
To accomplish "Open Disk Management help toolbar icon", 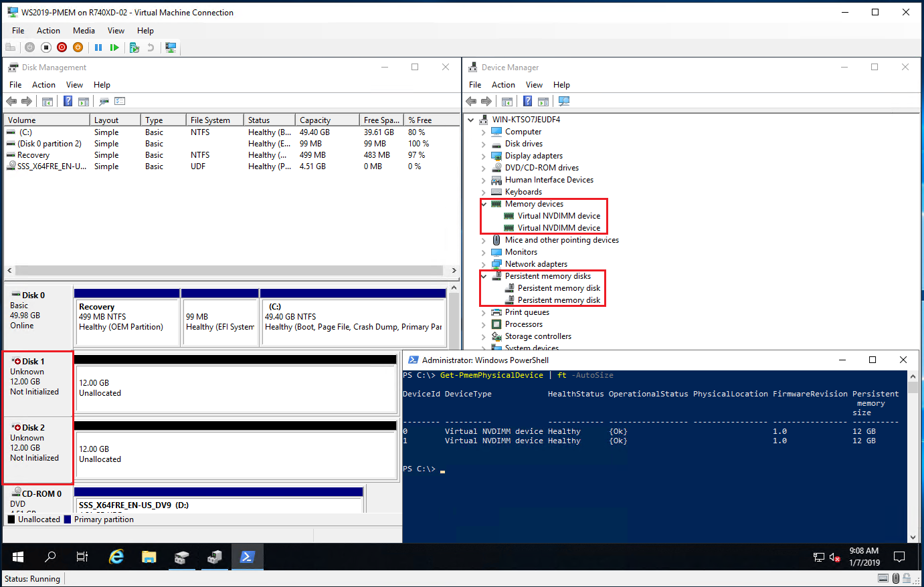I will click(x=68, y=102).
